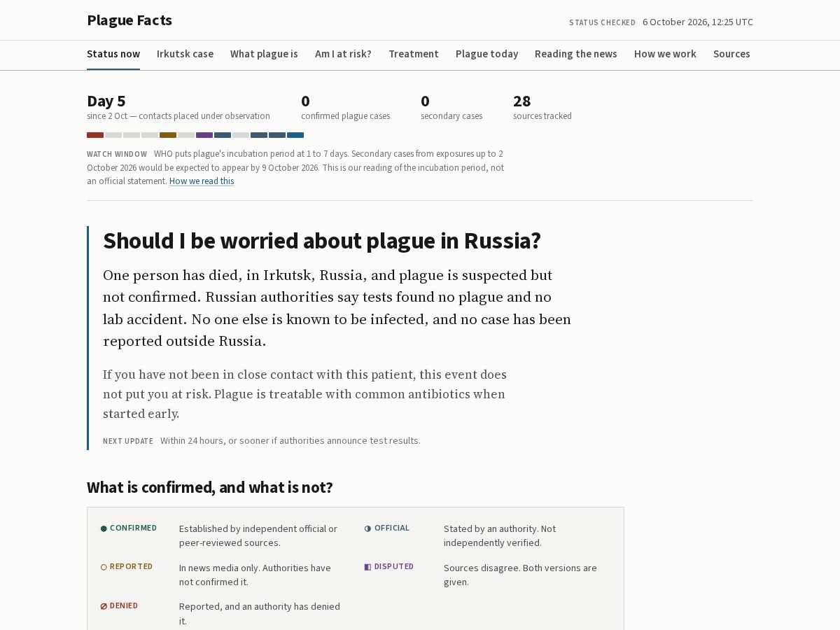Click the 'secondary cases' label
Image resolution: width=840 pixels, height=630 pixels.
[451, 116]
